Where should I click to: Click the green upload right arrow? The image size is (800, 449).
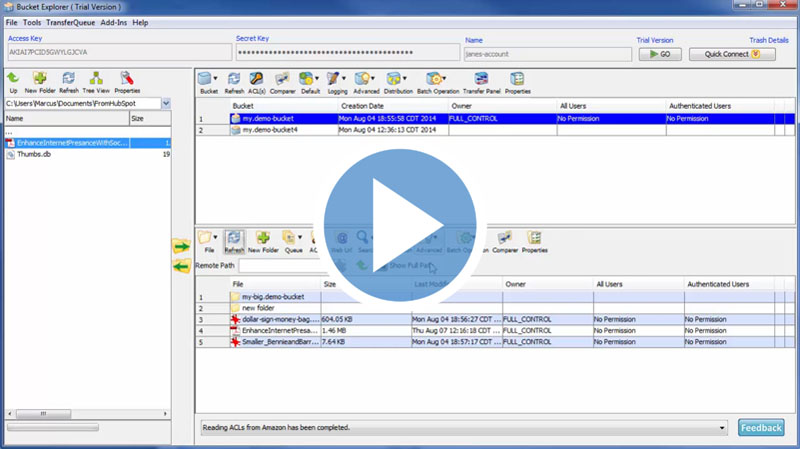point(181,246)
